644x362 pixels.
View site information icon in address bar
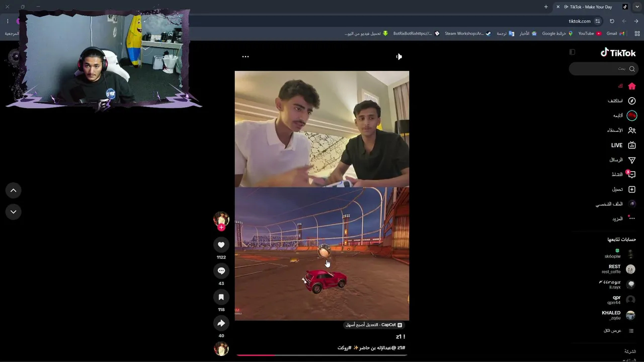pos(598,21)
